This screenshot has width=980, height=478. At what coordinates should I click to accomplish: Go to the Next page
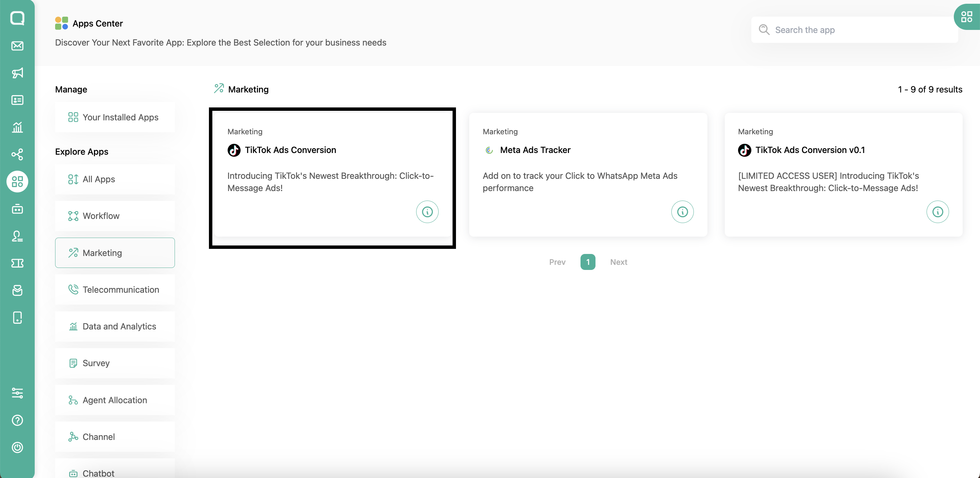(619, 262)
